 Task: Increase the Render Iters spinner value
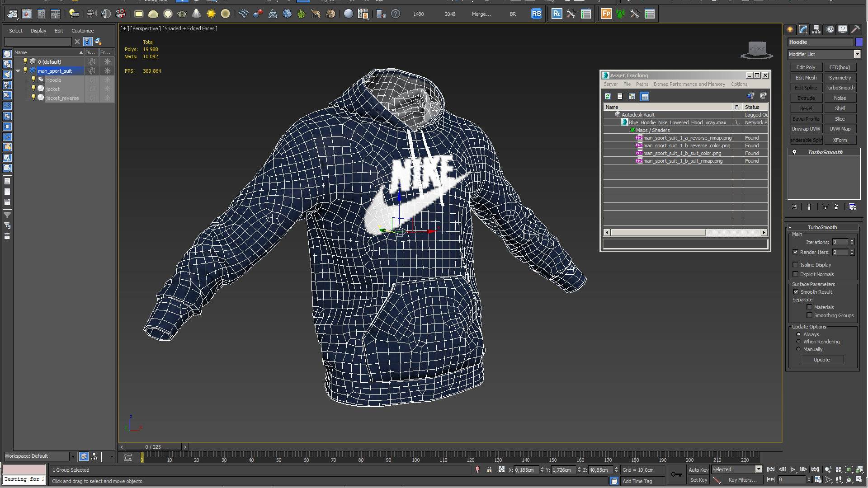852,250
